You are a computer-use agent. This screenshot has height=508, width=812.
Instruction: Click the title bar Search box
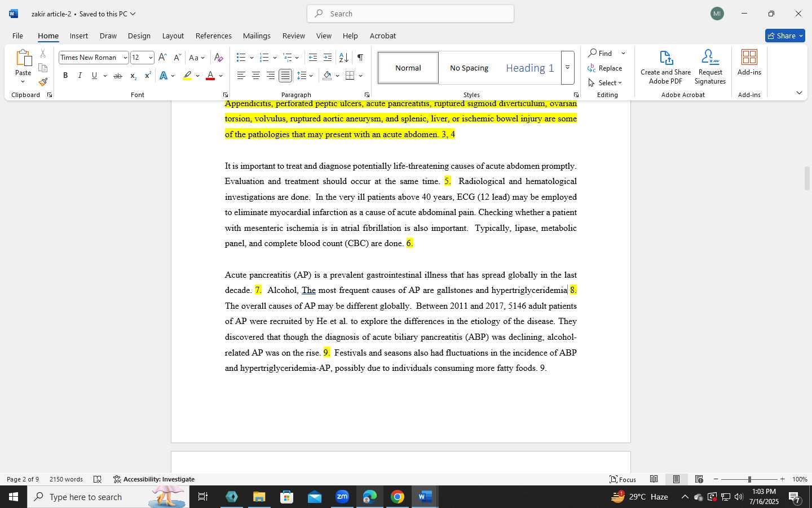pyautogui.click(x=411, y=14)
